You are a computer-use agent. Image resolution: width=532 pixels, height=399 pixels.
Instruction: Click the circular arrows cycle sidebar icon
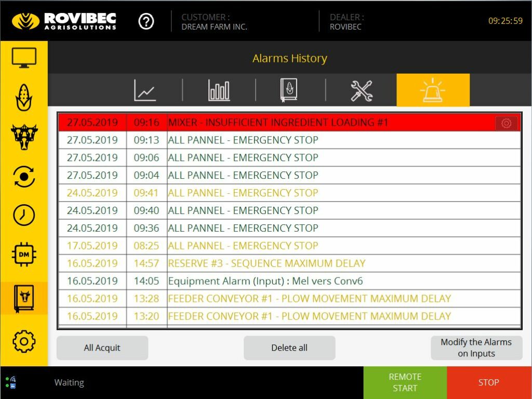[24, 177]
